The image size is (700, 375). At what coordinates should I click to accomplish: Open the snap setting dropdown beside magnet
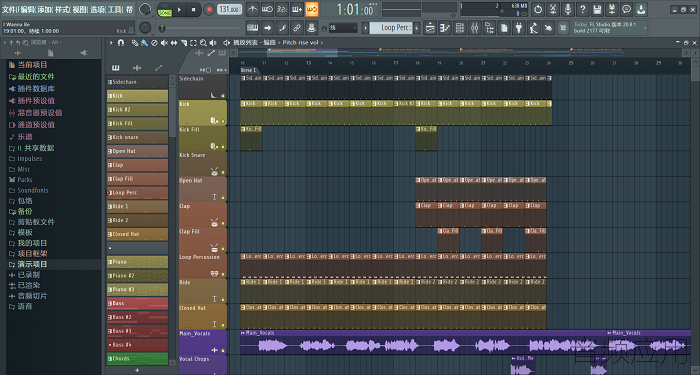[x=343, y=28]
